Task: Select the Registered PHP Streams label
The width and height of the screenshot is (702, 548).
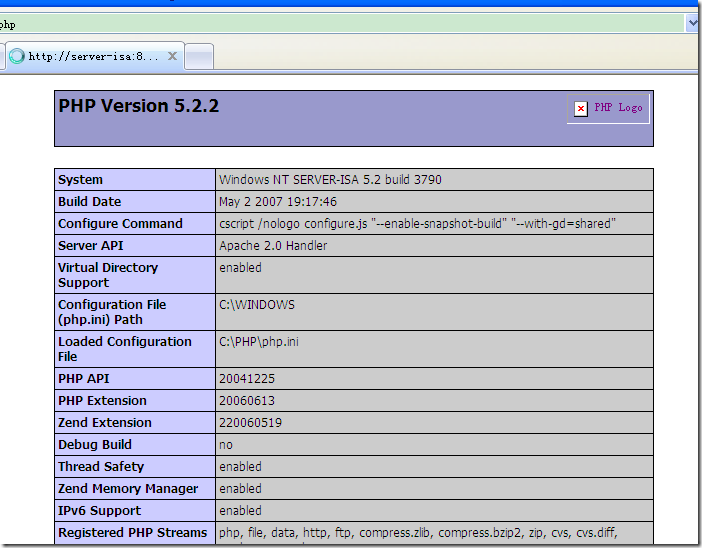Action: (133, 532)
